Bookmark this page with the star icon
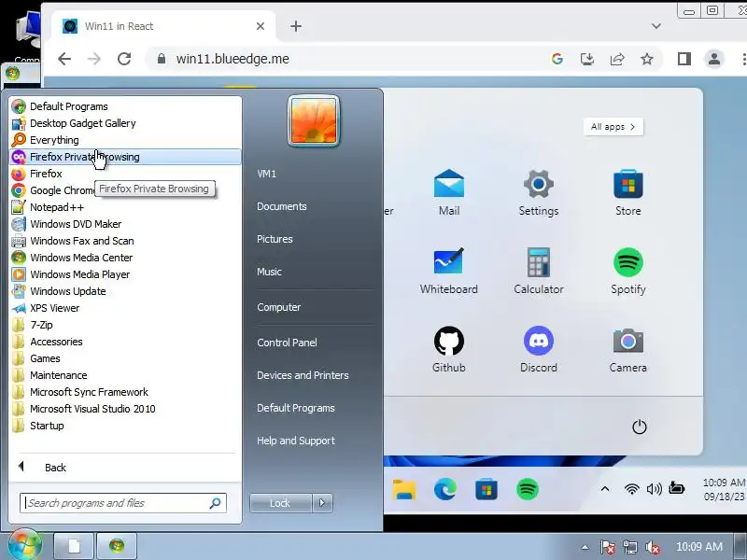The height and width of the screenshot is (560, 747). click(646, 59)
